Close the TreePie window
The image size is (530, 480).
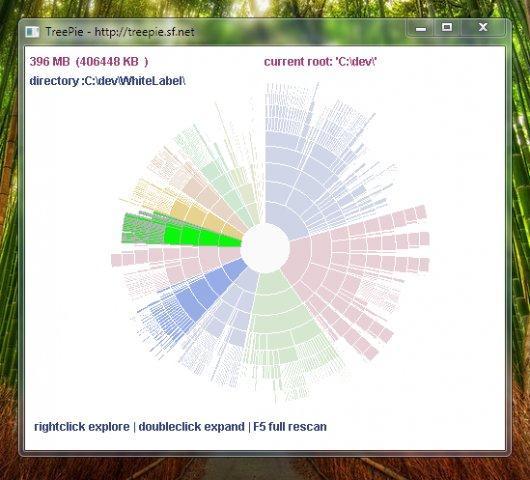pyautogui.click(x=483, y=27)
